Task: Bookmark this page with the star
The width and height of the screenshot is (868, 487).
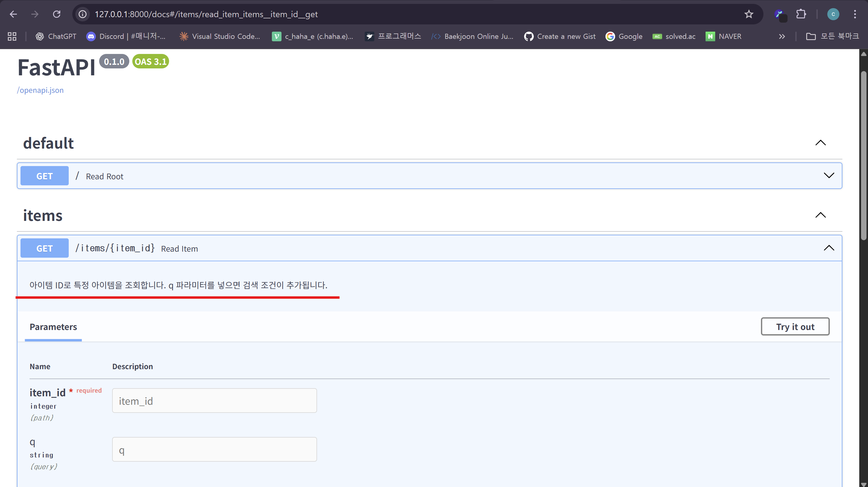Action: point(749,14)
